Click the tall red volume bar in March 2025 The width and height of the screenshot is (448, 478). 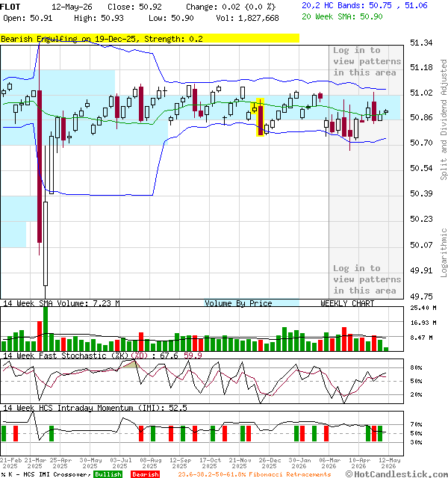(40, 336)
